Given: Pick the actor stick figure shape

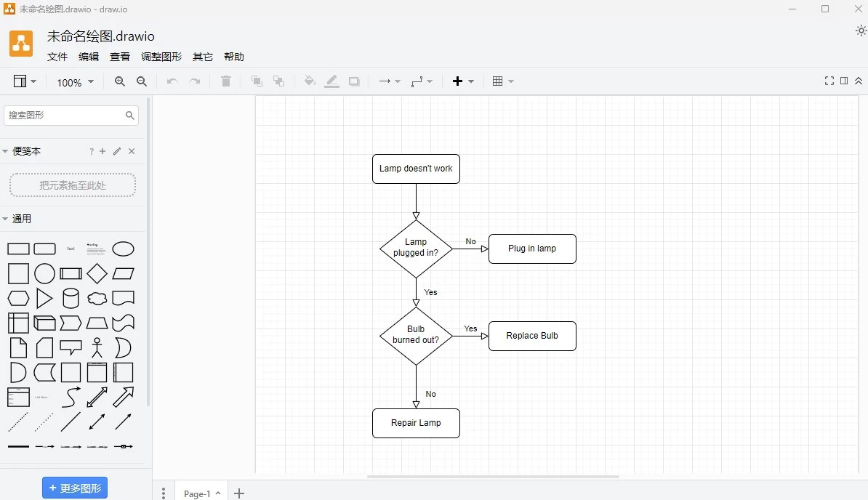Looking at the screenshot, I should coord(97,347).
